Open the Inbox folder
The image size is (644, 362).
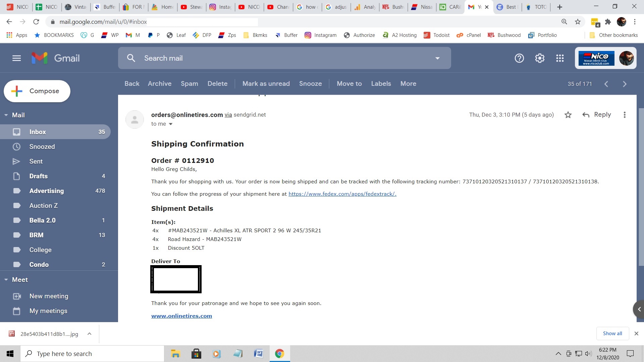click(55, 132)
